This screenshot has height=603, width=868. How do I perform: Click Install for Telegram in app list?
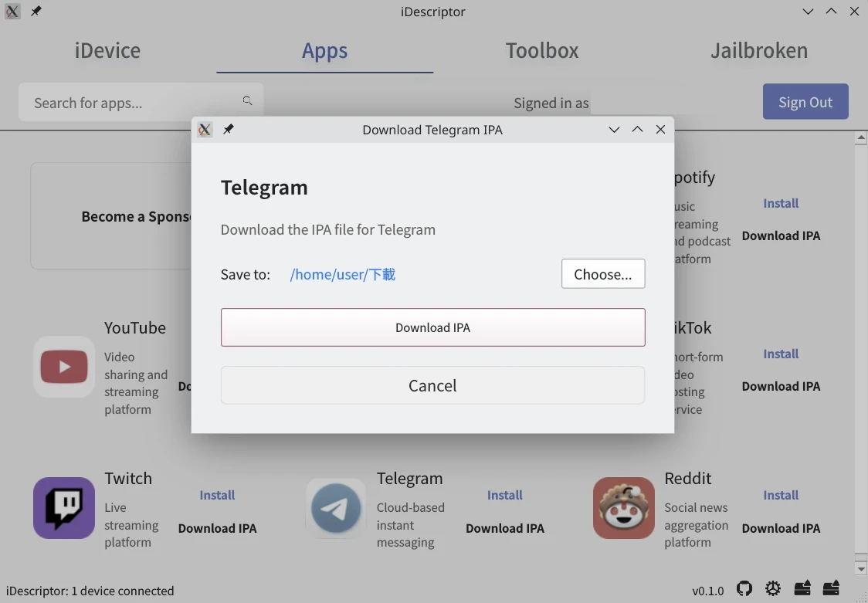tap(504, 495)
